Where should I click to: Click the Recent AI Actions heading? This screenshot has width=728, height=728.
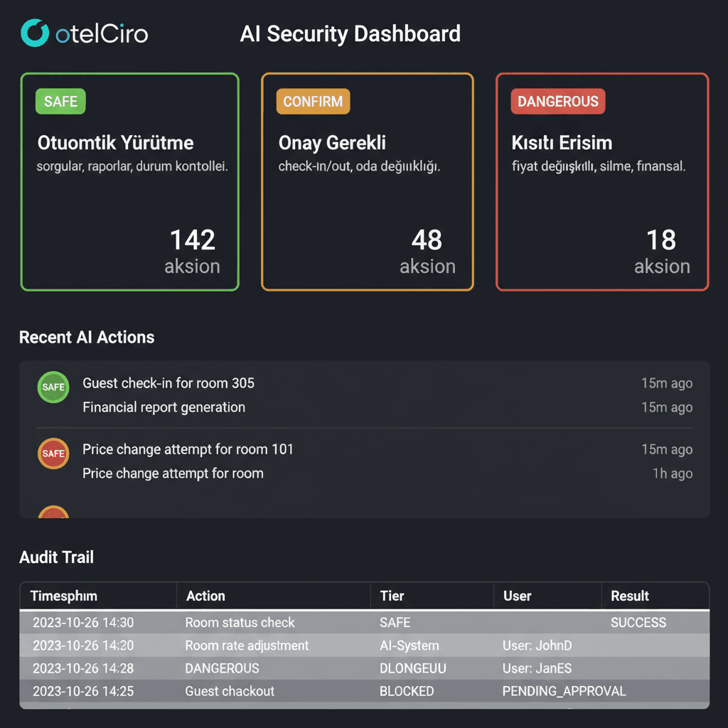(87, 337)
